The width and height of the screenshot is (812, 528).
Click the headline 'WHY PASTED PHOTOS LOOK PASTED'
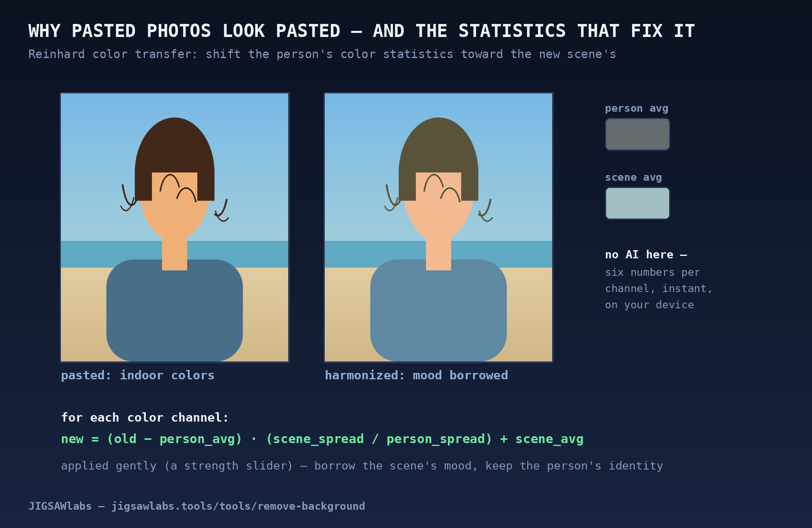184,31
